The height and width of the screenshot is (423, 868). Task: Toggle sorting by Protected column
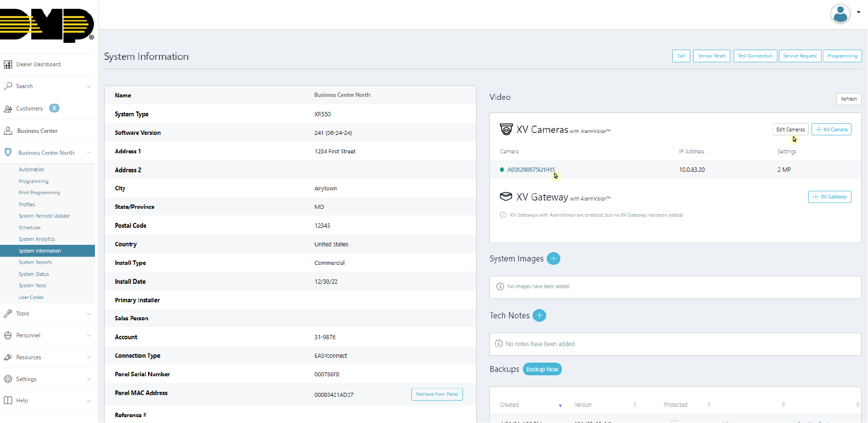[x=709, y=405]
